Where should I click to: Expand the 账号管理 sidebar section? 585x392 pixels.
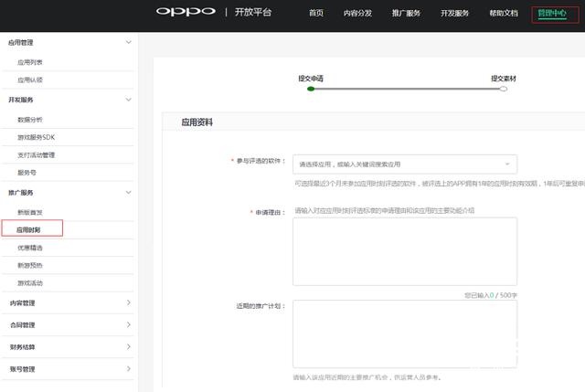[x=128, y=369]
